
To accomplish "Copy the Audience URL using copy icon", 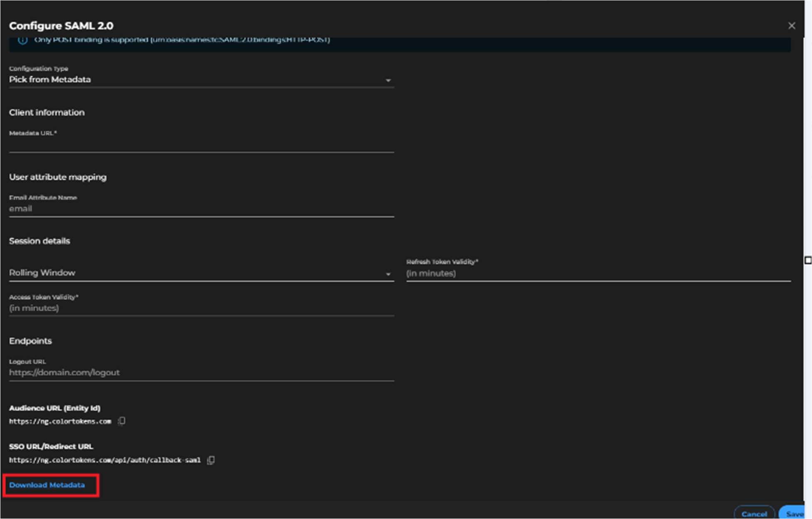I will point(121,421).
